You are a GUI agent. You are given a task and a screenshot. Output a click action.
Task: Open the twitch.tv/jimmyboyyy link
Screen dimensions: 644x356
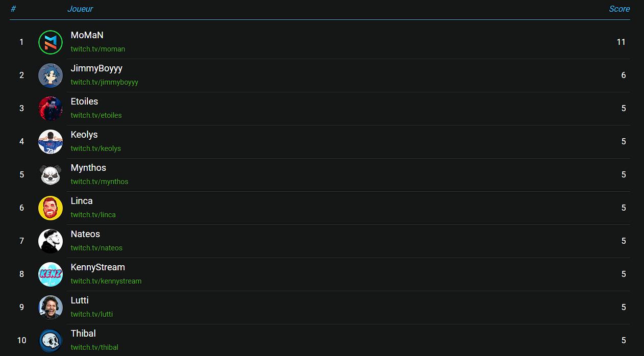point(105,82)
